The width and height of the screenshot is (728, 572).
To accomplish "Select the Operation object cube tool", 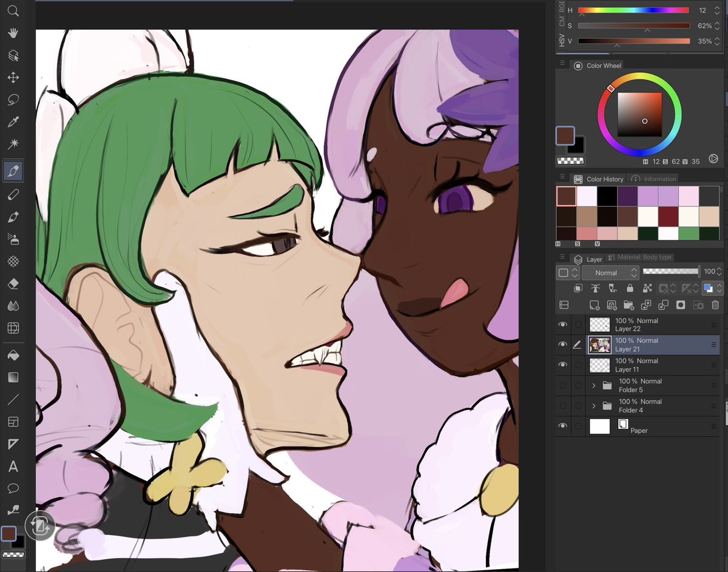I will (x=13, y=55).
